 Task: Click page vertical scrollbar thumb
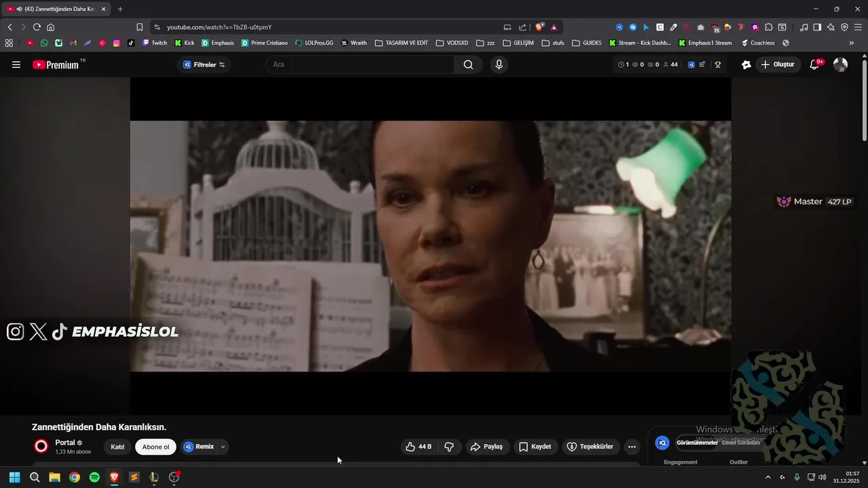(865, 102)
